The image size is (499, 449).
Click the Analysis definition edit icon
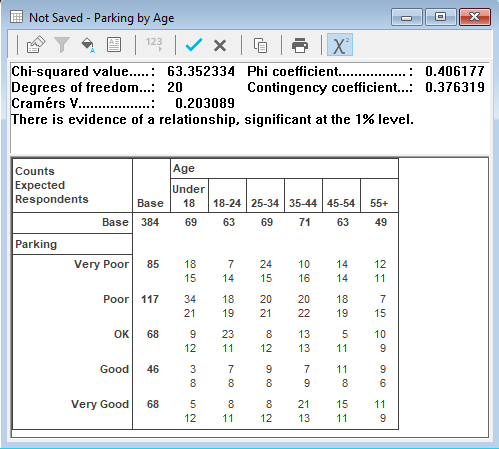point(36,45)
